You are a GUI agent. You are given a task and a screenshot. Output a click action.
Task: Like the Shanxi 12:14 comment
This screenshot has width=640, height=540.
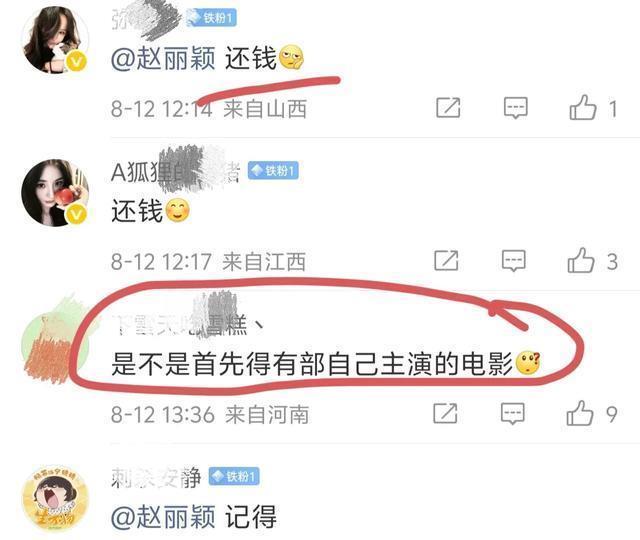click(583, 108)
